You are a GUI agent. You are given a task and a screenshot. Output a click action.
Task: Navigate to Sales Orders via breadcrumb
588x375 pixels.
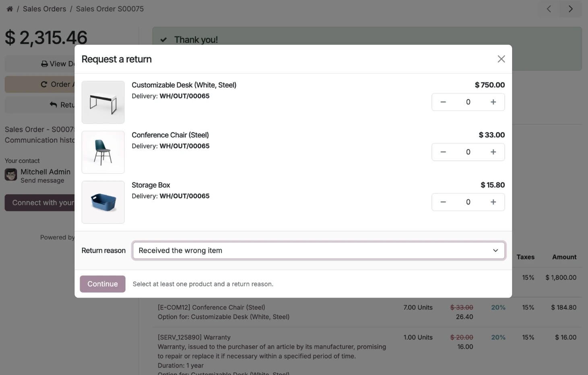click(44, 8)
